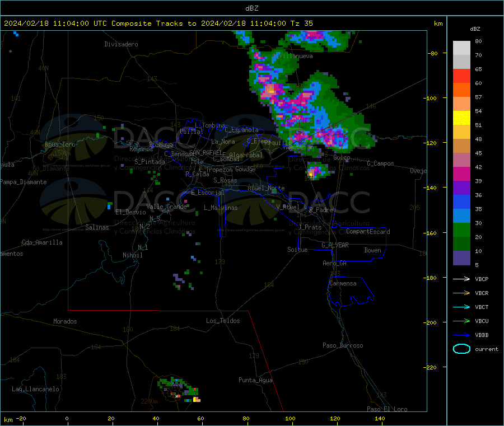The height and width of the screenshot is (426, 504).
Task: Click the blue VBBB arrow in legend
Action: point(461,335)
